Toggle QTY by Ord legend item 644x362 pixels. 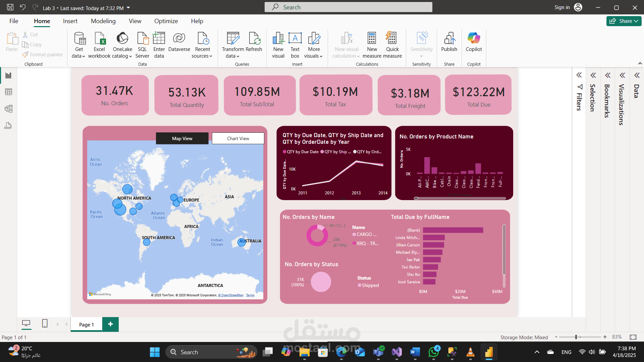[367, 152]
